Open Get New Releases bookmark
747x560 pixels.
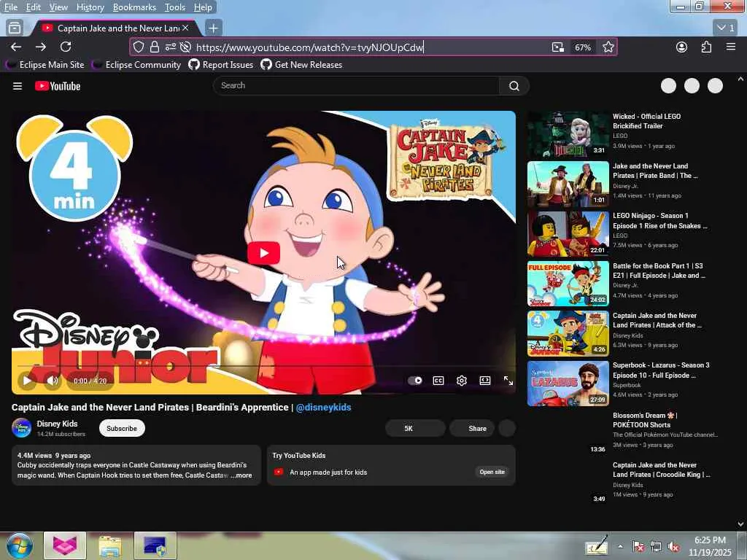tap(301, 65)
